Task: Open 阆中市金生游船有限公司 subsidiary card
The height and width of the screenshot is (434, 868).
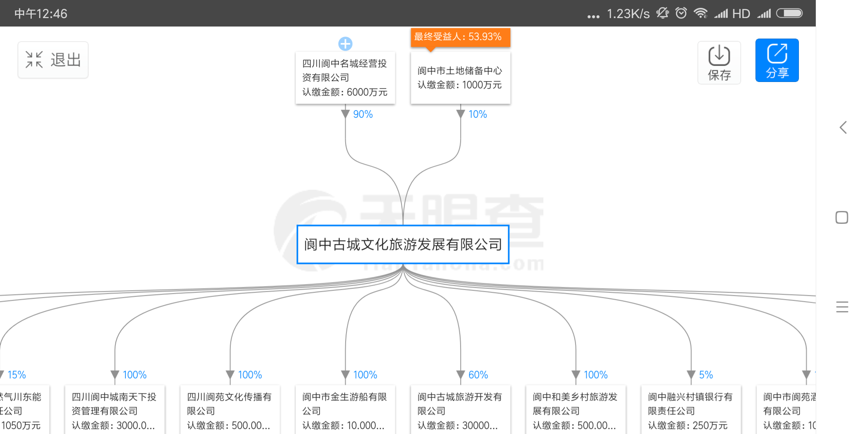Action: (345, 409)
